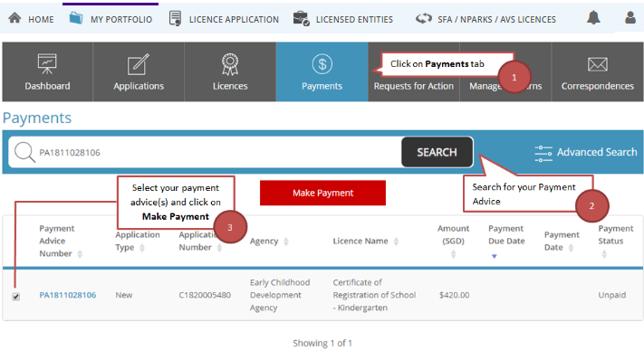Open the user profile icon

tap(630, 17)
